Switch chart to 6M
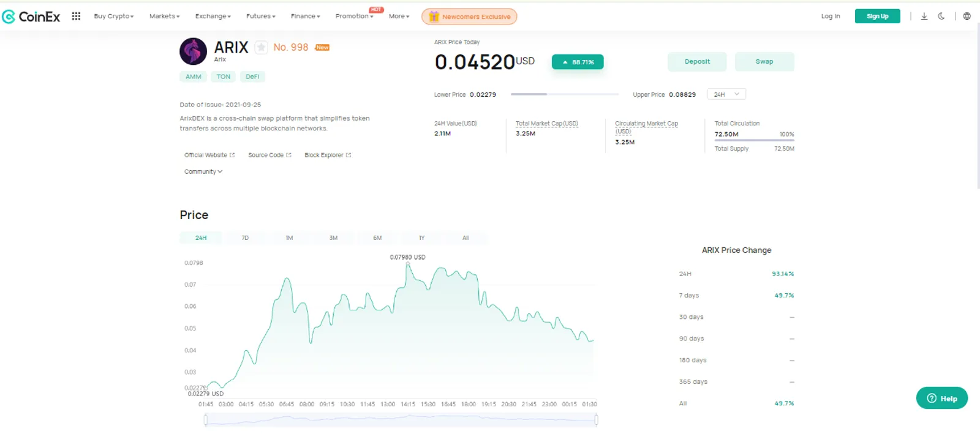Screen dimensions: 980x434 click(377, 238)
